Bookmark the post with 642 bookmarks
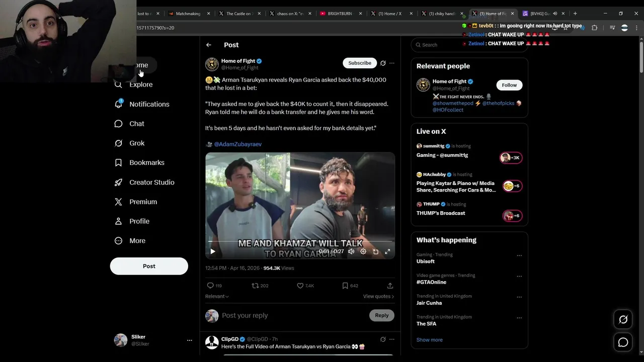The height and width of the screenshot is (362, 644). click(350, 286)
